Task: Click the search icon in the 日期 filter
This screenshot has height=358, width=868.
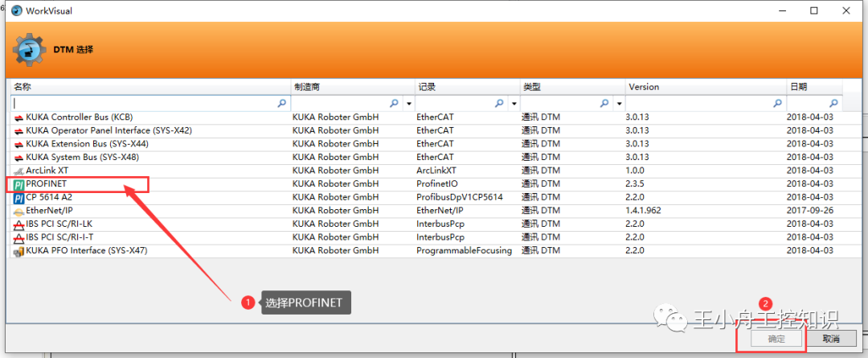Action: (833, 103)
